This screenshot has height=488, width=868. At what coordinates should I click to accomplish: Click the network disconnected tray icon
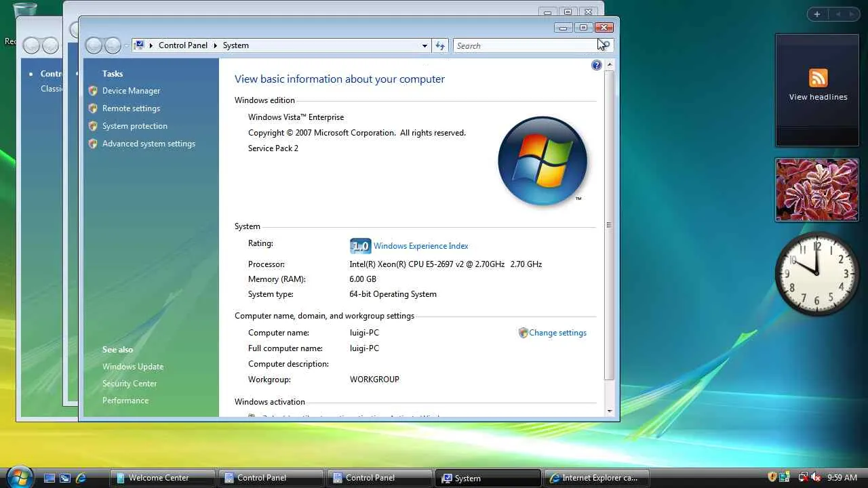click(x=803, y=478)
